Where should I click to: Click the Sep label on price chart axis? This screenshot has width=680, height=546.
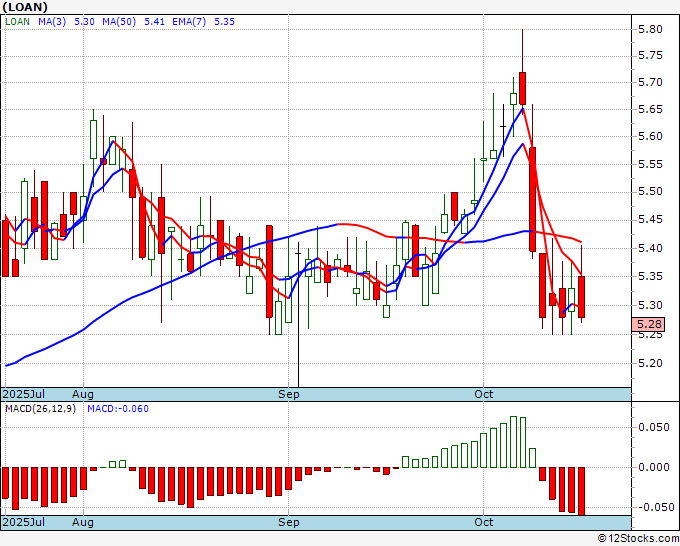288,394
